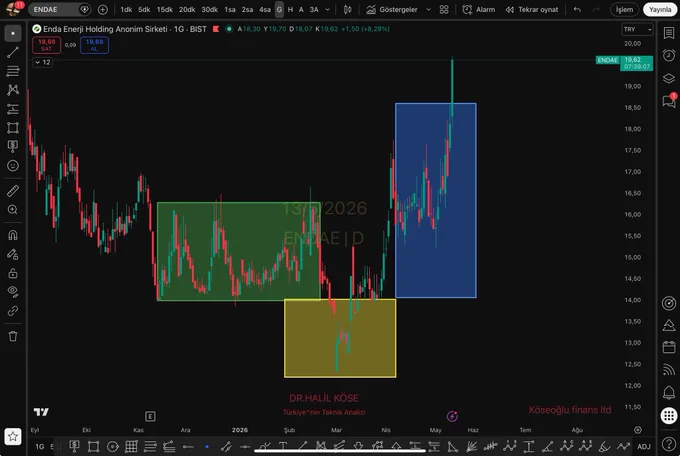680x456 pixels.
Task: Click the Yayınla publish button
Action: (660, 10)
